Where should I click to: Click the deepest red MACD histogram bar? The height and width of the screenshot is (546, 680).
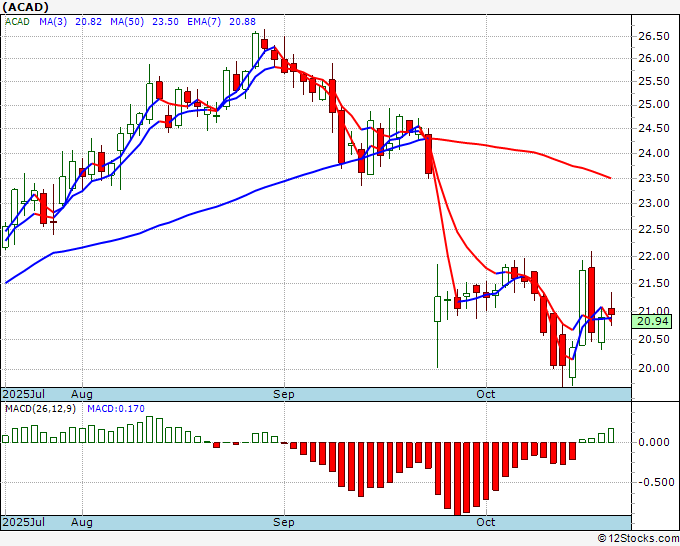(x=458, y=479)
